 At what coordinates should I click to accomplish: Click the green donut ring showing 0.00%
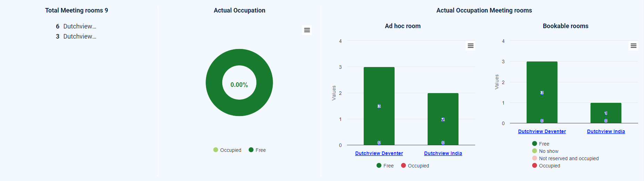239,57
